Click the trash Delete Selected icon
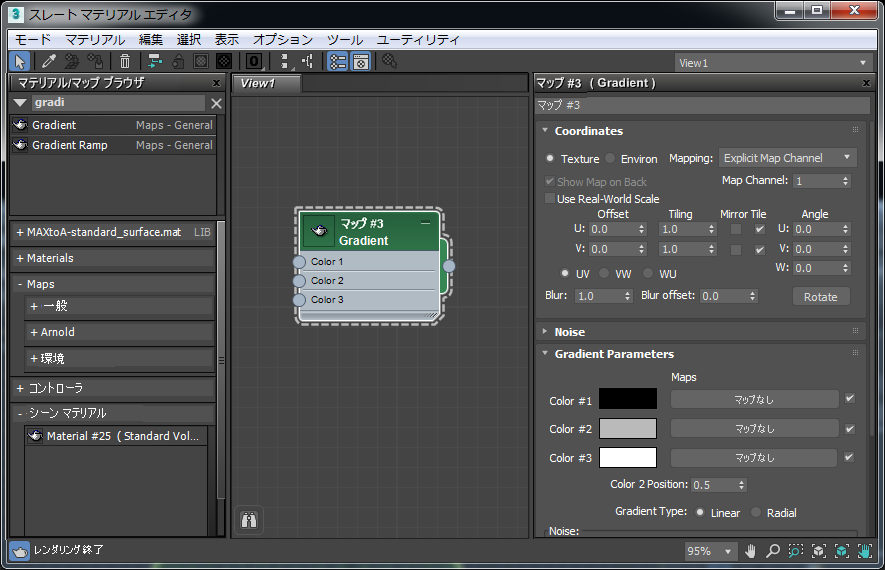Image resolution: width=885 pixels, height=570 pixels. (x=125, y=61)
